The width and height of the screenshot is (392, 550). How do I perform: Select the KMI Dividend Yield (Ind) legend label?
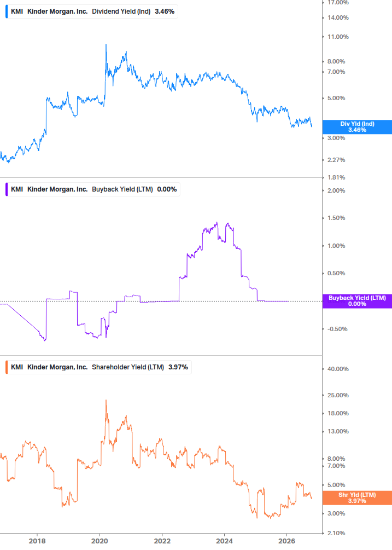click(92, 11)
